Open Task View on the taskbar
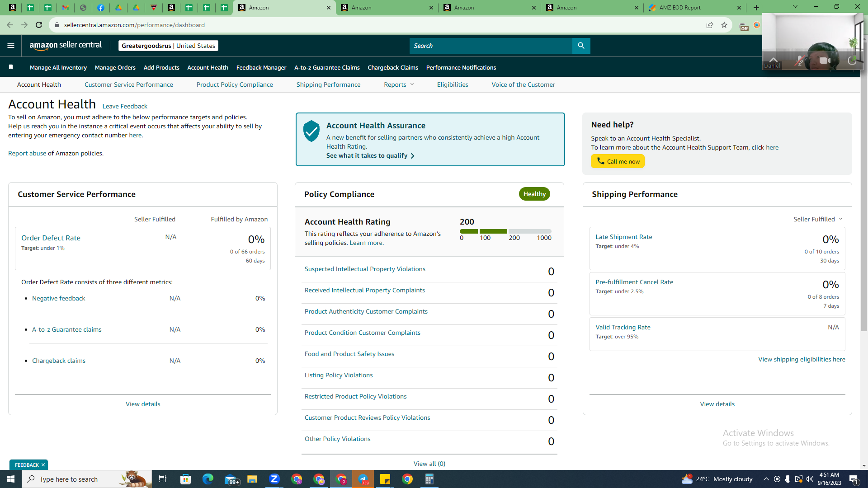 [x=163, y=479]
